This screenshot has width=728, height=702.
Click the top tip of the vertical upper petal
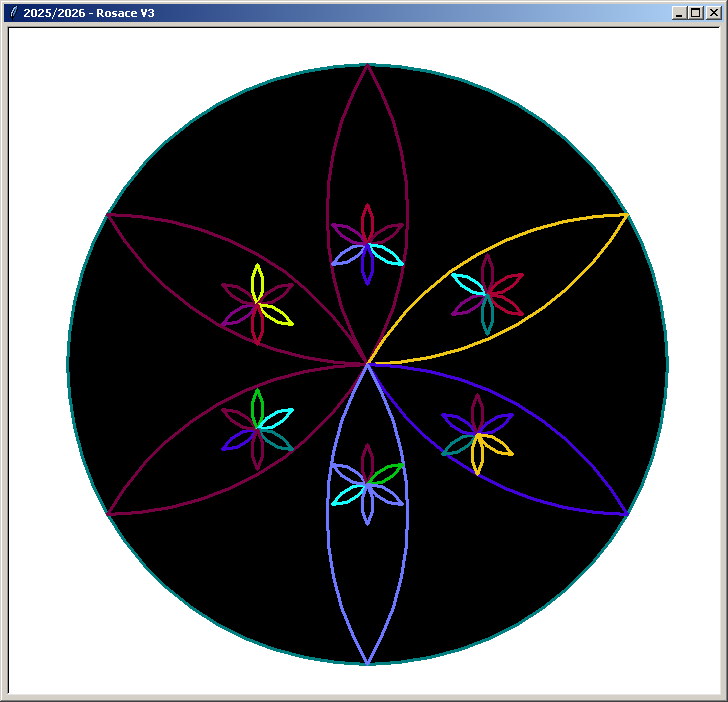368,66
